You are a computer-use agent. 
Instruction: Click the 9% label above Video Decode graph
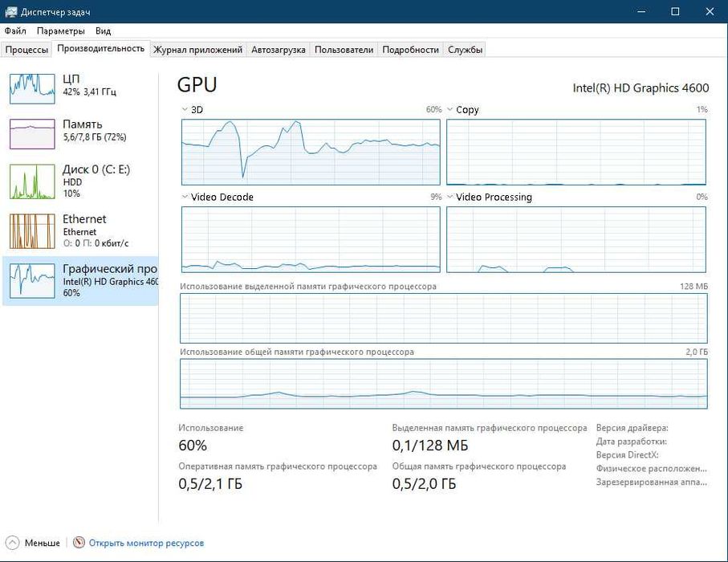click(436, 197)
